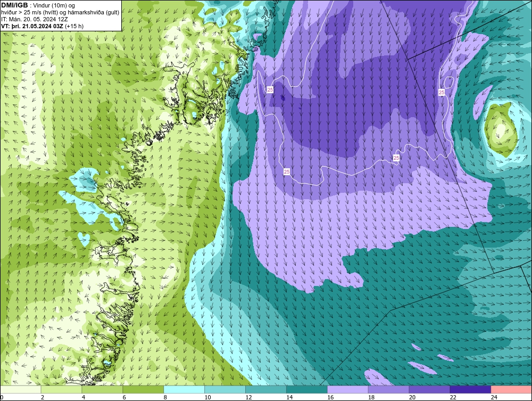Click the 22–24 m/s dark violet legend swatch
Screen dimensions: 532x401
(x=470, y=389)
